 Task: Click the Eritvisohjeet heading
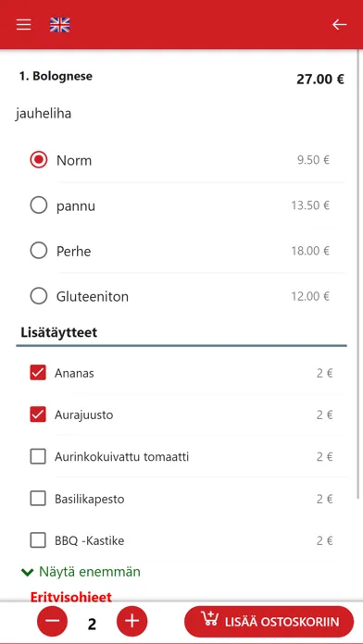[71, 597]
